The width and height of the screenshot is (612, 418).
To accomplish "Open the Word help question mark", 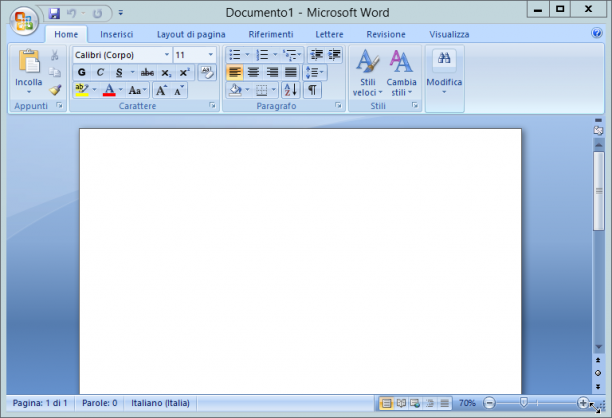I will coord(596,33).
